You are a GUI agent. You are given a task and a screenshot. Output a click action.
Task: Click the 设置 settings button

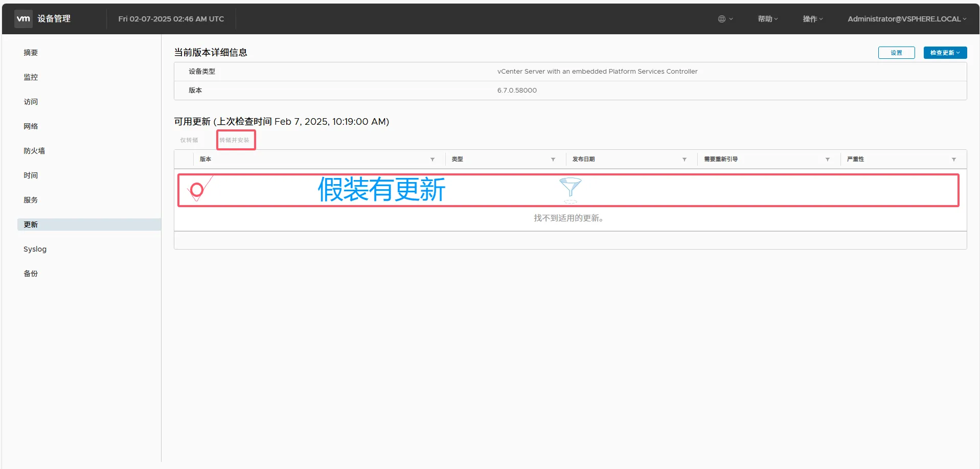(x=896, y=53)
